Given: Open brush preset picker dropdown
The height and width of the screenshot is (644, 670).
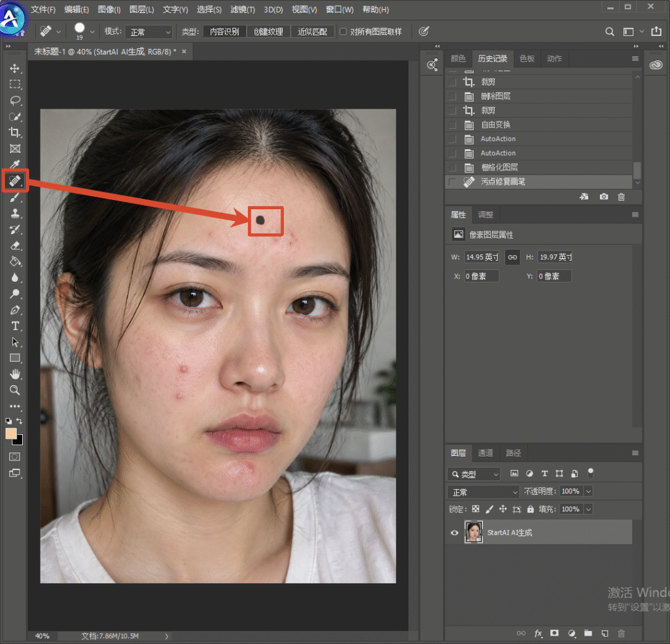Looking at the screenshot, I should (92, 32).
